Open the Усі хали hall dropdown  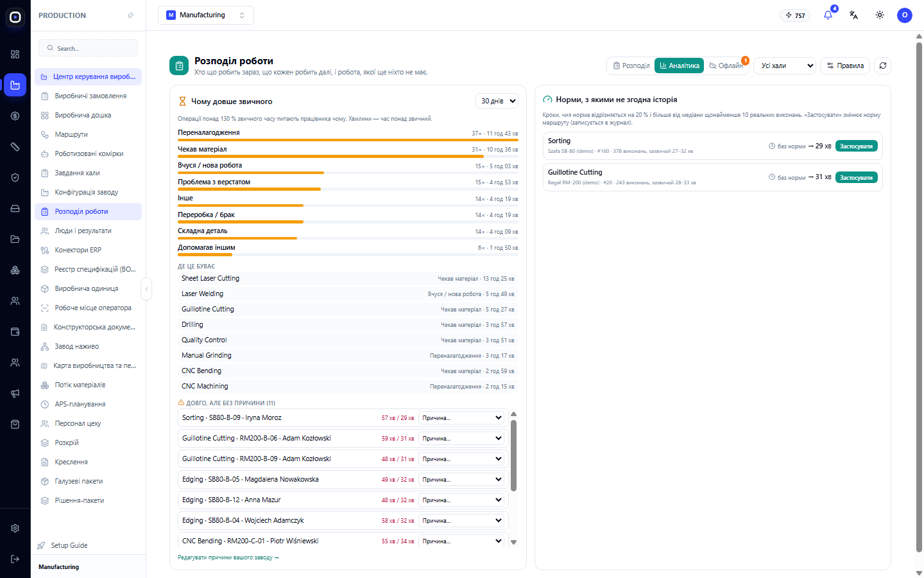[785, 66]
